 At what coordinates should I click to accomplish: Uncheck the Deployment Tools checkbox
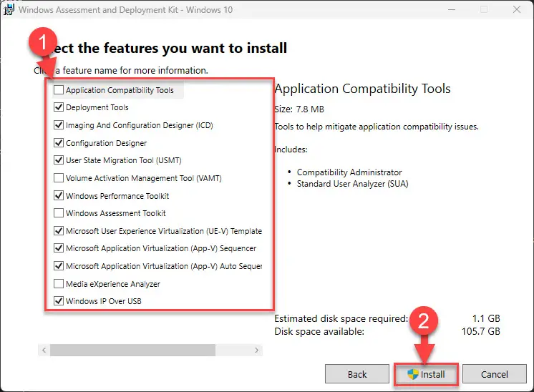tap(59, 107)
